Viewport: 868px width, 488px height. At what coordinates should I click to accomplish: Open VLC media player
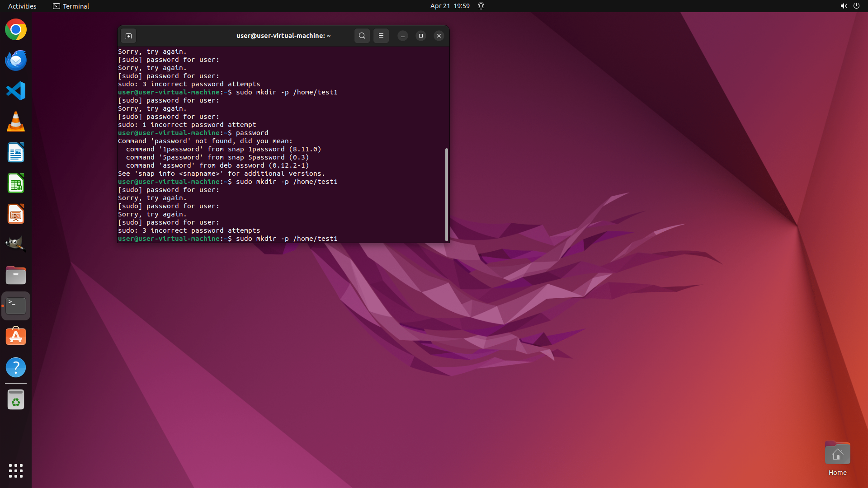click(16, 122)
